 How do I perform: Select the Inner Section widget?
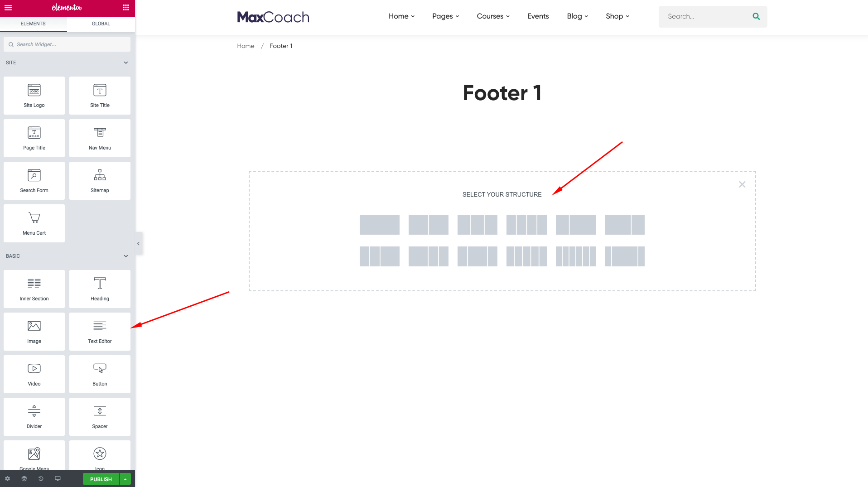[x=34, y=289]
